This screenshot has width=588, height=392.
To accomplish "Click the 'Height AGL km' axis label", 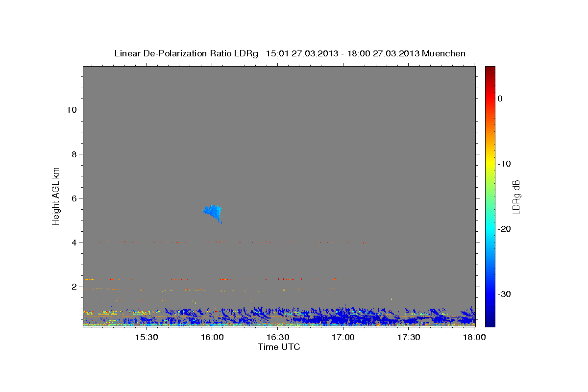I will [56, 196].
